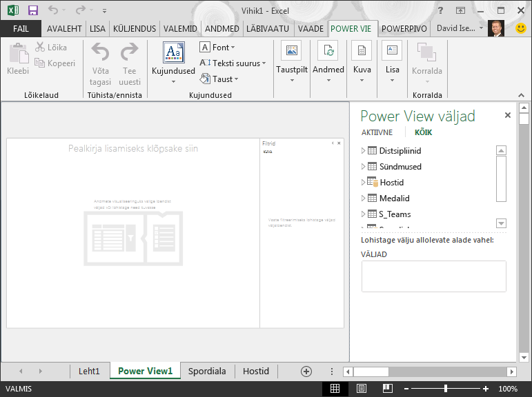Image resolution: width=532 pixels, height=397 pixels.
Task: Close the Power View väljad pane
Action: click(x=508, y=115)
